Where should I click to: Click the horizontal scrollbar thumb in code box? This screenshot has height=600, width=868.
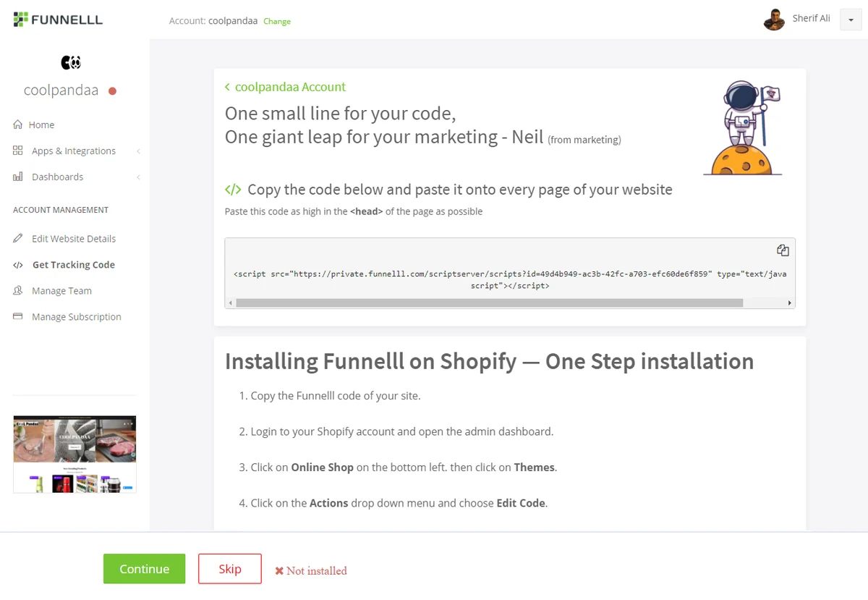[x=489, y=303]
